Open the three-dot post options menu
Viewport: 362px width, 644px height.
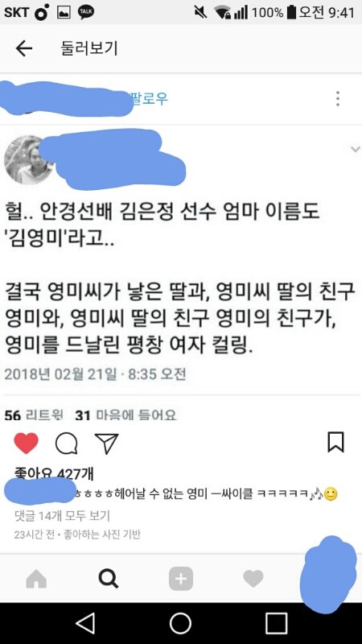[x=337, y=98]
